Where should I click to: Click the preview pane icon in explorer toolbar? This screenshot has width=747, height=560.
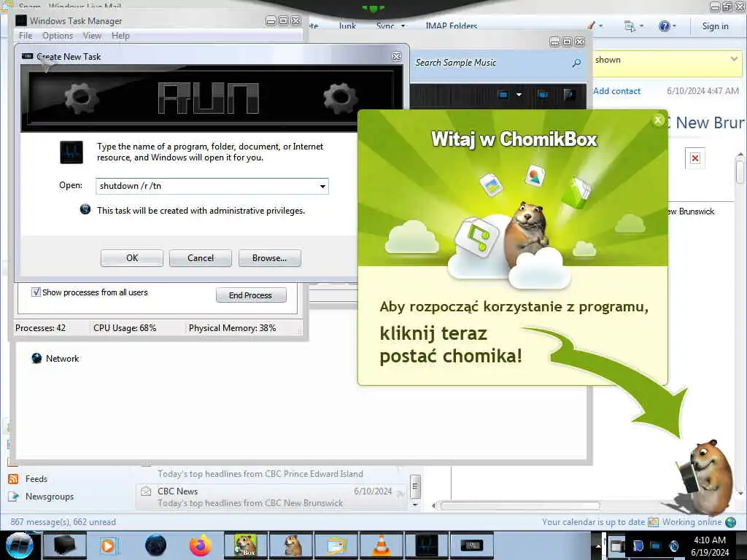pos(543,94)
